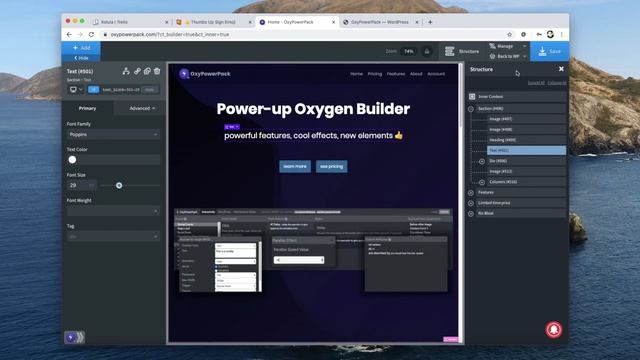Open the Font Family Poppins dropdown
This screenshot has height=360, width=640.
click(113, 134)
